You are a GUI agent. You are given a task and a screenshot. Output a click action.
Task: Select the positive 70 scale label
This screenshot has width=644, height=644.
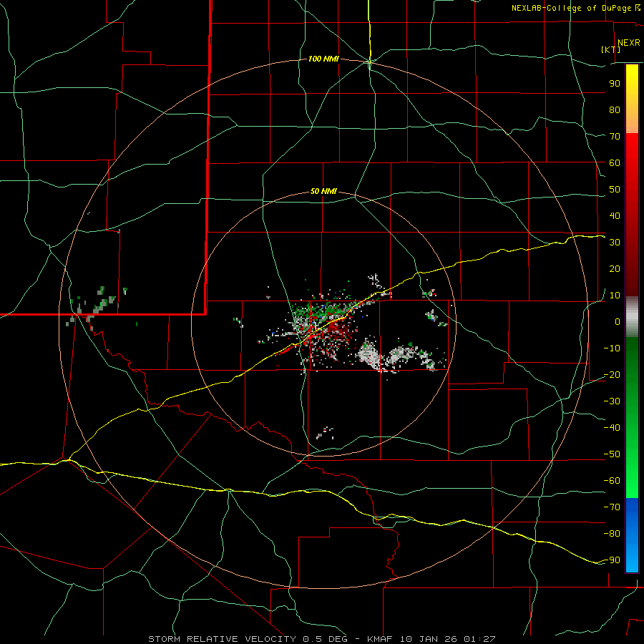coord(615,137)
